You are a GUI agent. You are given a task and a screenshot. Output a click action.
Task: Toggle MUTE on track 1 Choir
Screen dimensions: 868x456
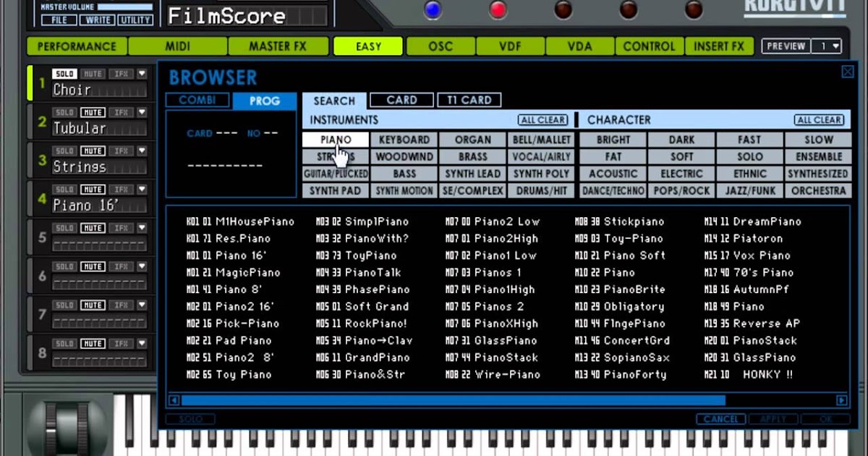coord(92,74)
